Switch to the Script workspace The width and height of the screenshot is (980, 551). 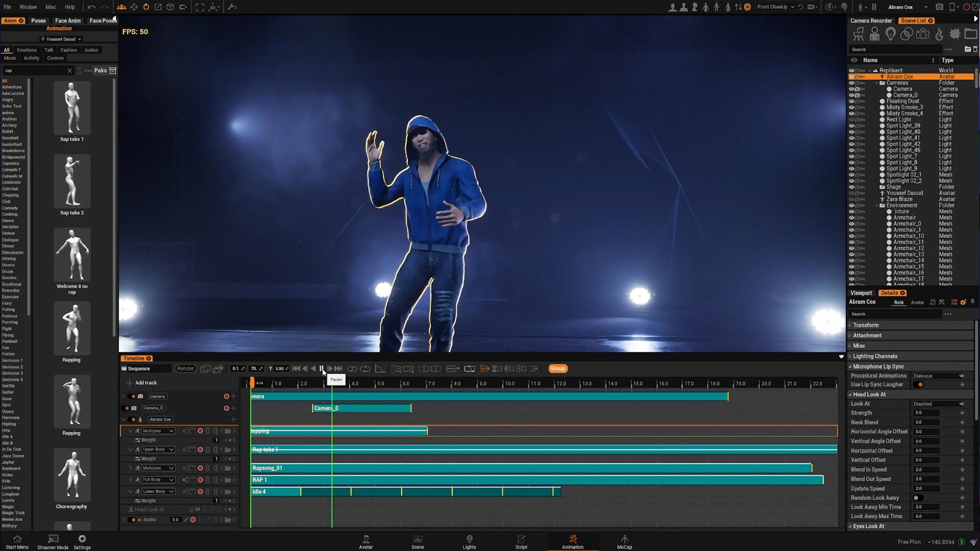click(x=521, y=542)
